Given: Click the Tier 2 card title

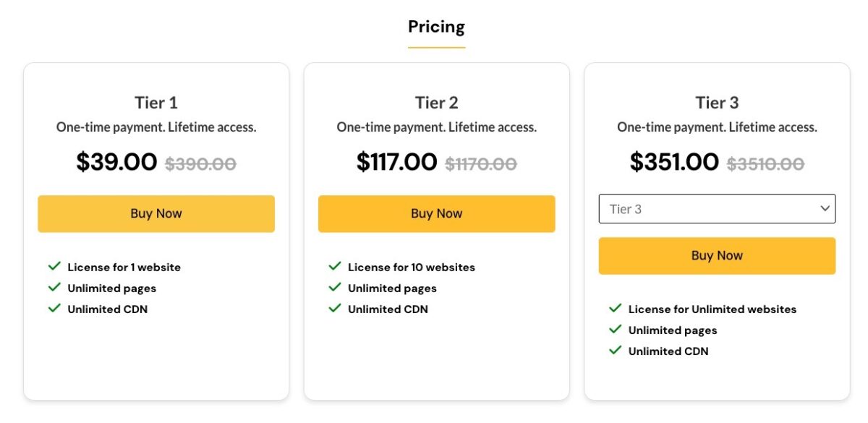Looking at the screenshot, I should click(436, 103).
